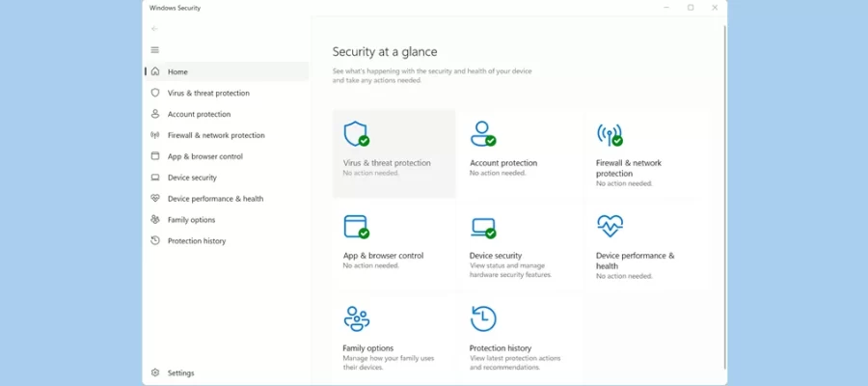Open Protection history in the sidebar

(227, 241)
